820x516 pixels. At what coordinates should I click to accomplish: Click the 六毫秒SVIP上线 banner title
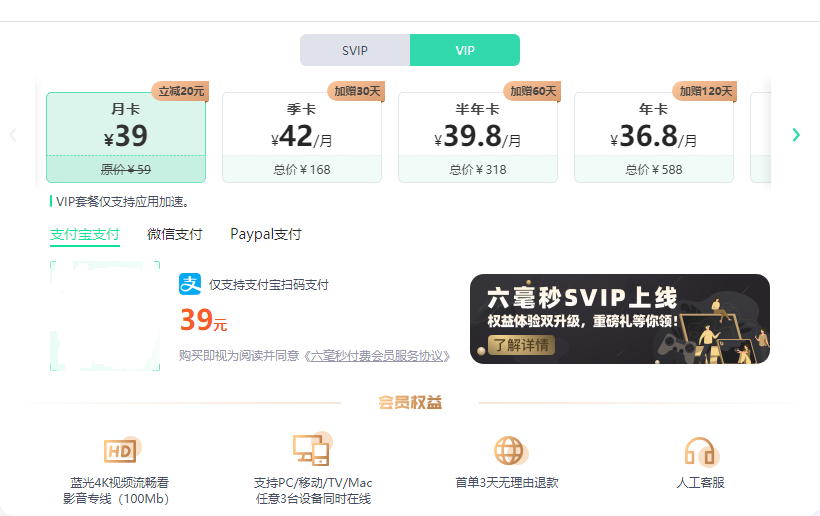[582, 297]
